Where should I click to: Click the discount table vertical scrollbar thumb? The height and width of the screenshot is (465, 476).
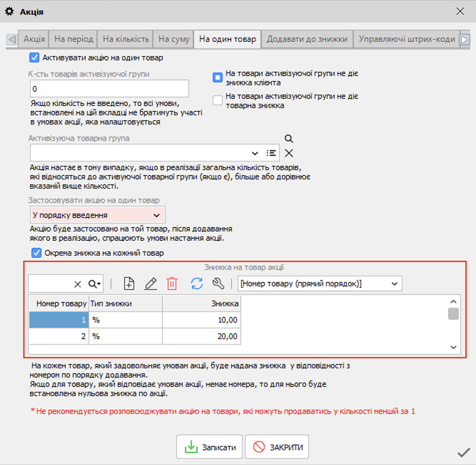[453, 314]
